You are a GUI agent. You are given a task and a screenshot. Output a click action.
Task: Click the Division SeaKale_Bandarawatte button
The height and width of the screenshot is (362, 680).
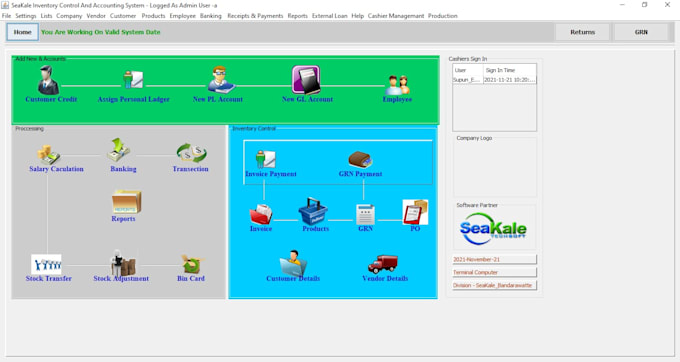tap(494, 285)
